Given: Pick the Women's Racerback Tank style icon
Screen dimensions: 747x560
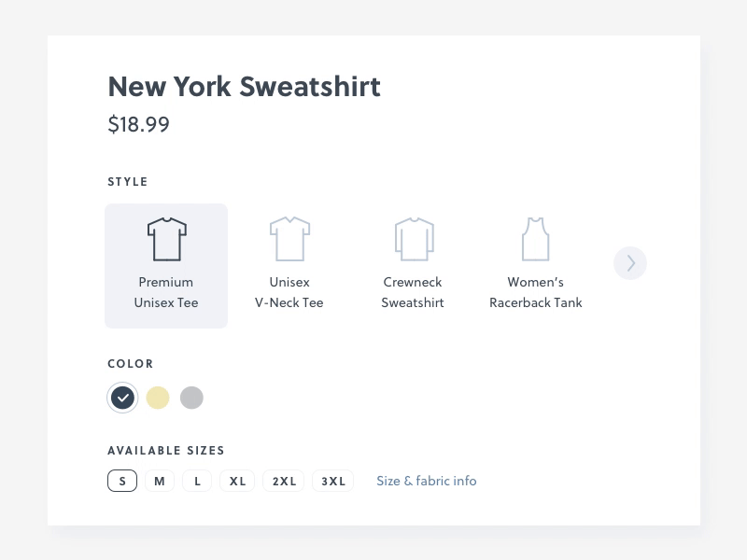Looking at the screenshot, I should click(x=536, y=266).
